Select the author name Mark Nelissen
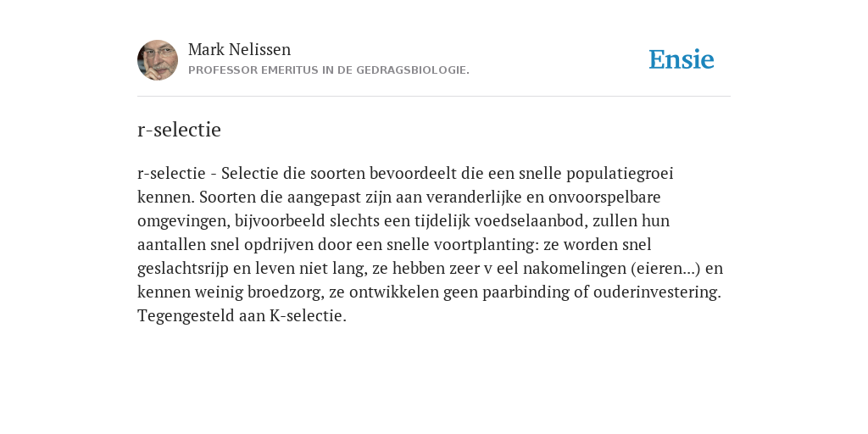The height and width of the screenshot is (434, 868). pyautogui.click(x=239, y=49)
